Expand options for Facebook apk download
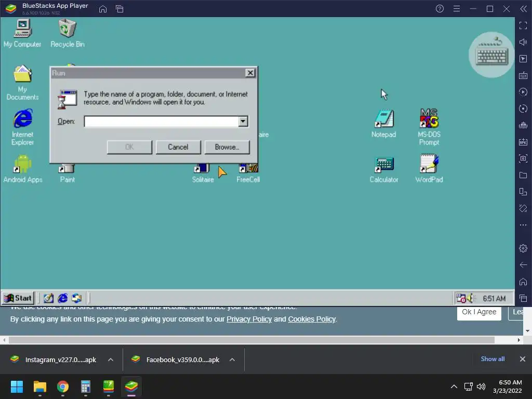 pos(232,360)
